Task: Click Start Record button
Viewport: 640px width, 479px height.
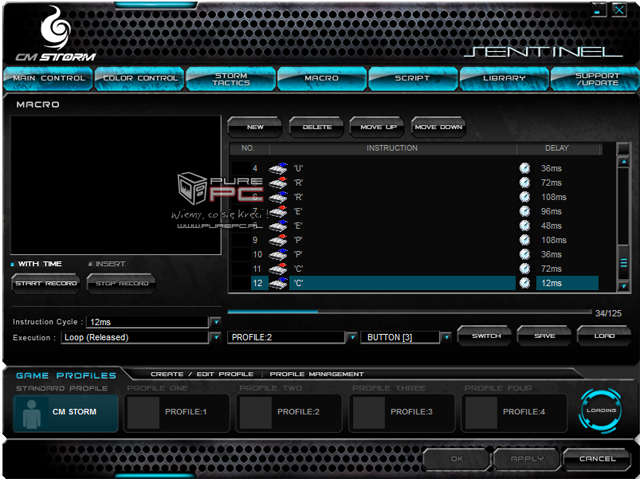Action: coord(46,284)
